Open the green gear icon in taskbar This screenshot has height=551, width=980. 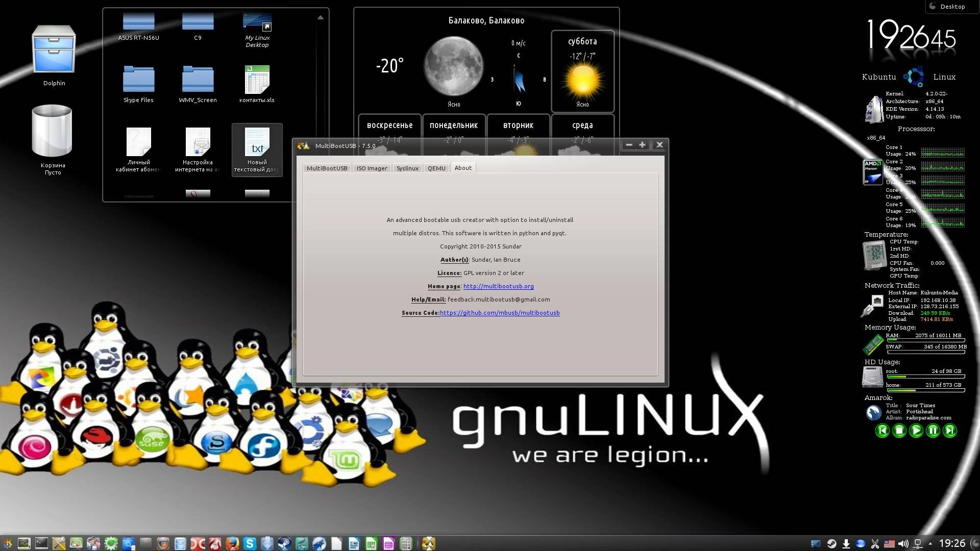111,544
